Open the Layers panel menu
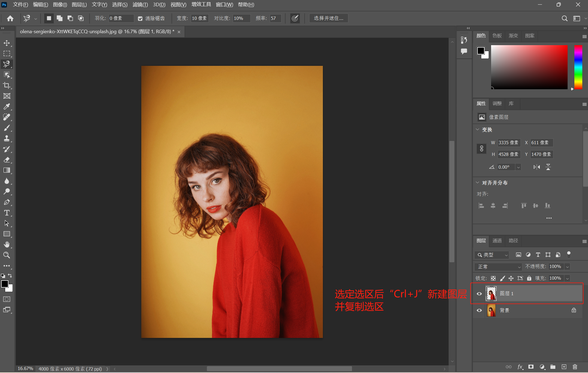Viewport: 588px width, 373px height. click(584, 241)
